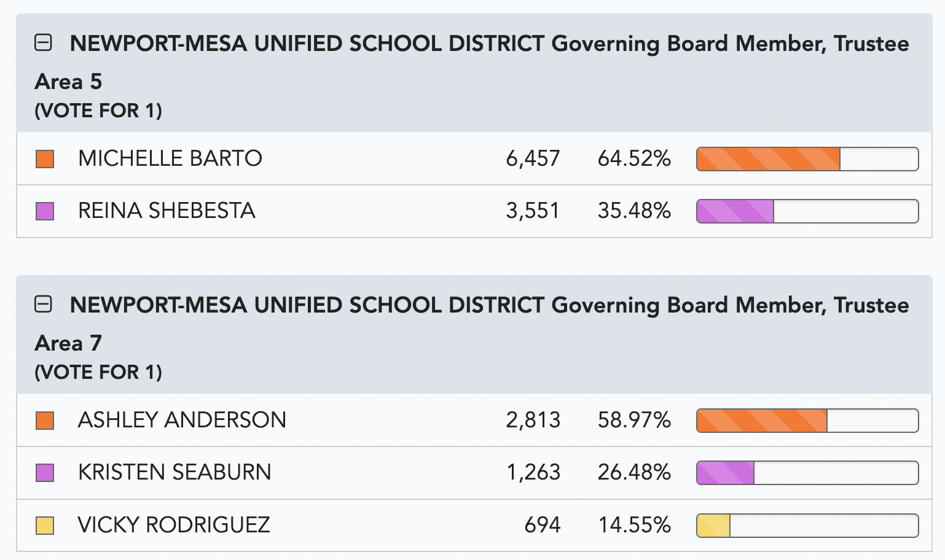Viewport: 945px width, 560px height.
Task: Select the Michelle Barto candidate name
Action: tap(170, 158)
